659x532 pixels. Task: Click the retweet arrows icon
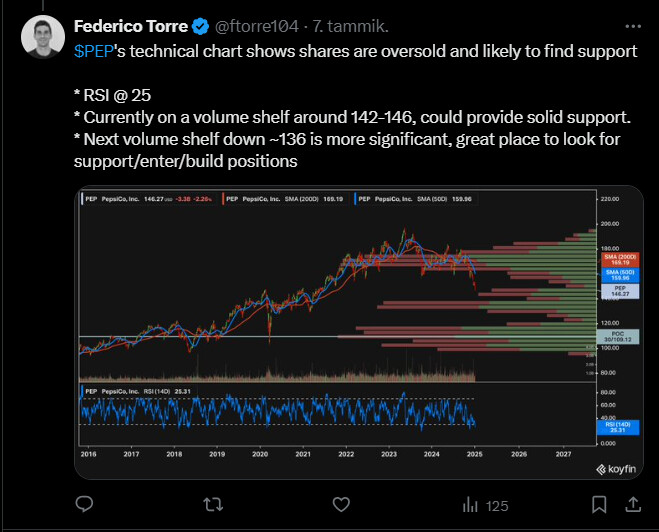click(213, 504)
